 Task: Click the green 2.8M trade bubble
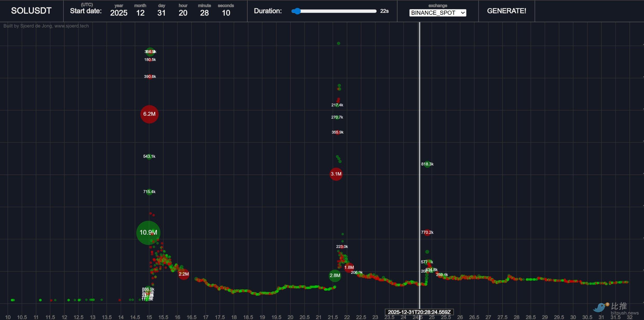pos(335,276)
